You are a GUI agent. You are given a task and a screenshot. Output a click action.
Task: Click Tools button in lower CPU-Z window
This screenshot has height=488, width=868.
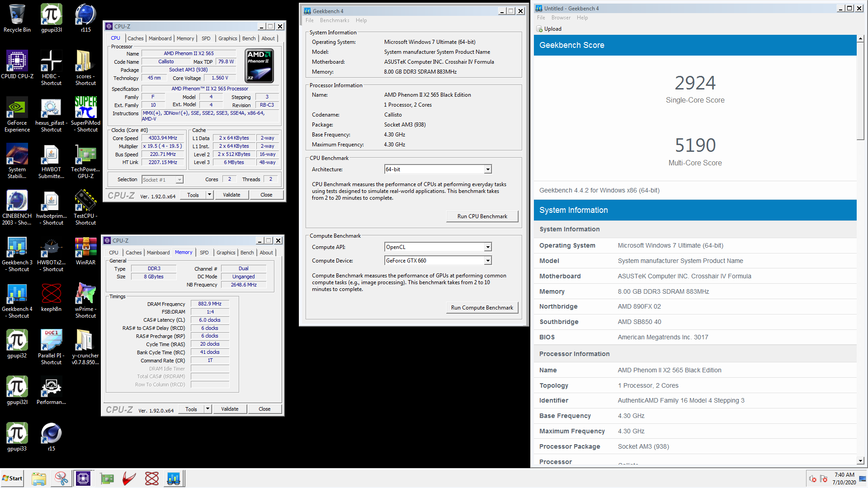tap(191, 409)
